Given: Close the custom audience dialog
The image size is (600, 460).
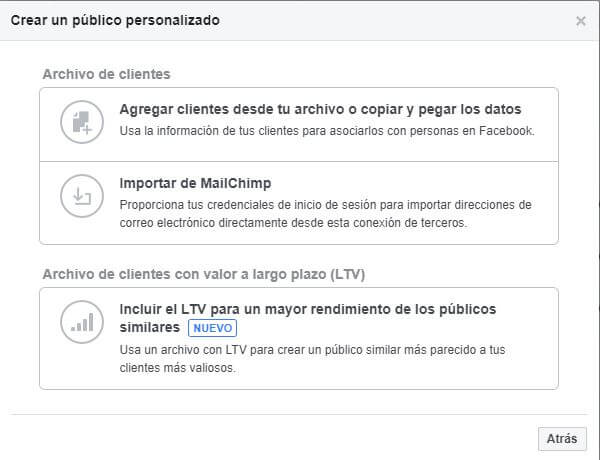Looking at the screenshot, I should (581, 20).
